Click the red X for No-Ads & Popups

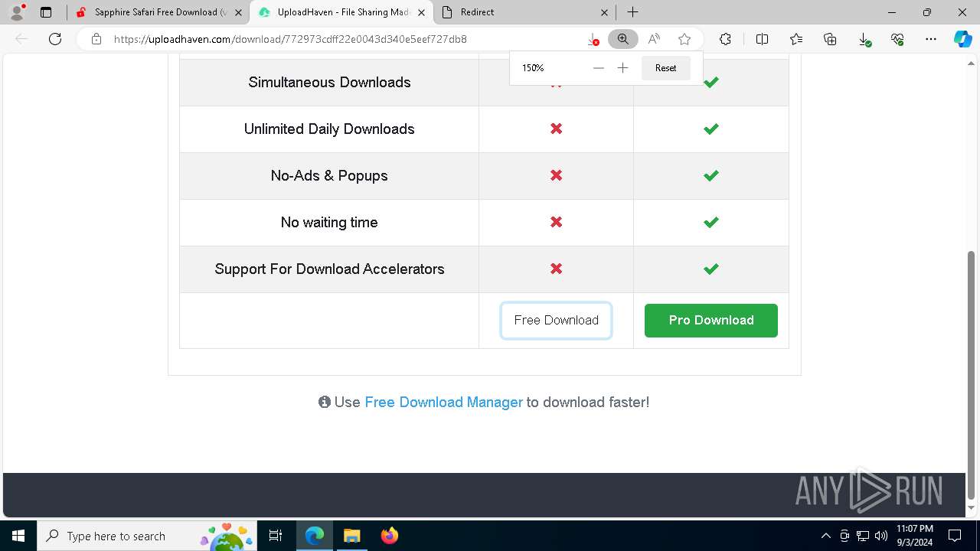pos(557,175)
